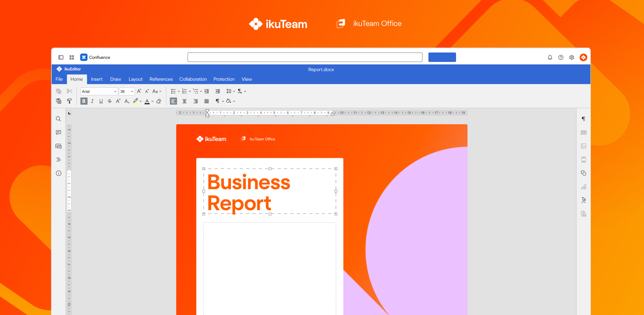Click inside the top search field
Viewport: 644px width, 315px height.
[305, 57]
